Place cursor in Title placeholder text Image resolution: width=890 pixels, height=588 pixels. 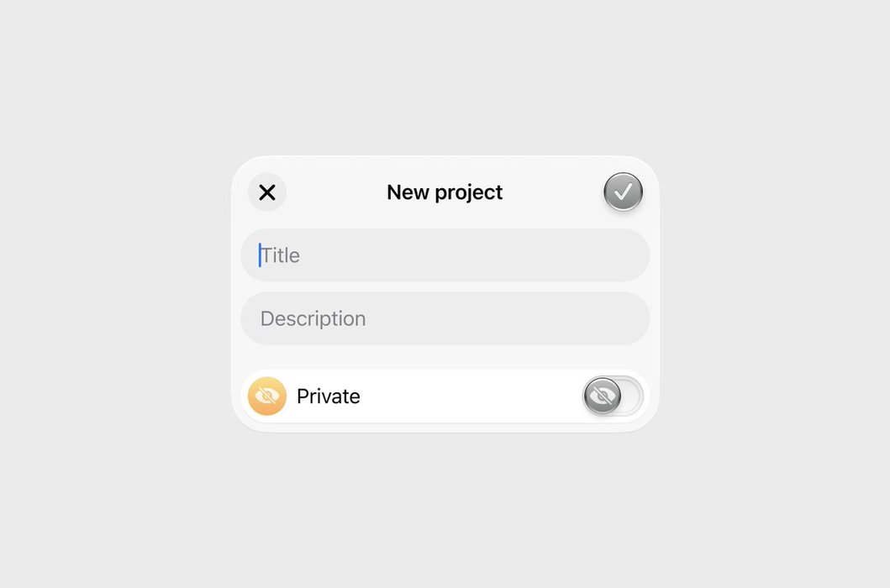pyautogui.click(x=282, y=255)
